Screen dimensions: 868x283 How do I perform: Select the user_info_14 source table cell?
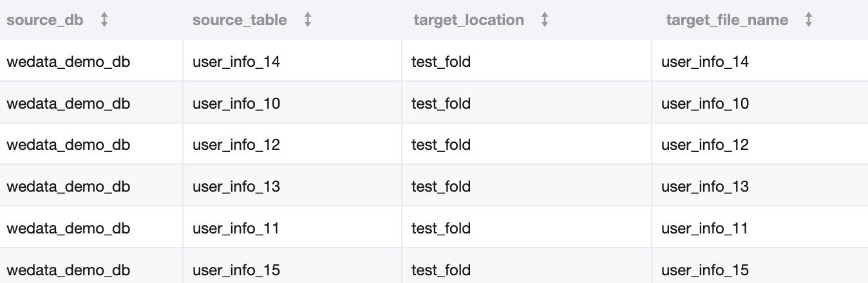pyautogui.click(x=236, y=62)
